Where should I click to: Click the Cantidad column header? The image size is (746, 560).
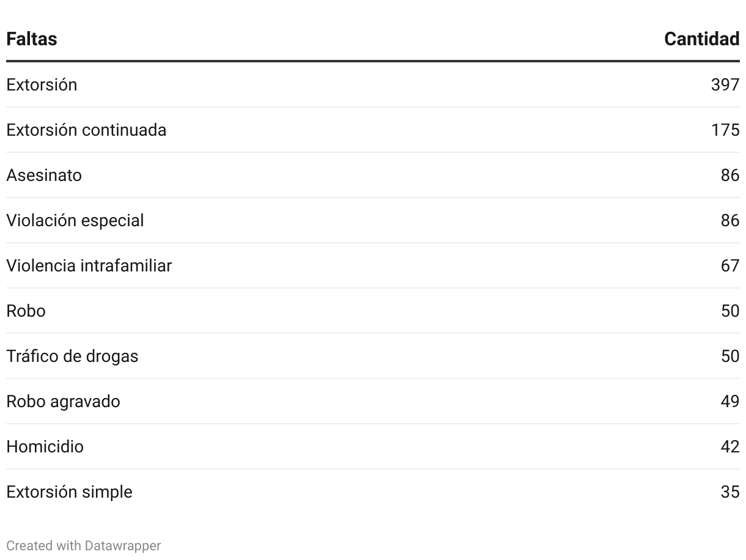(x=701, y=39)
